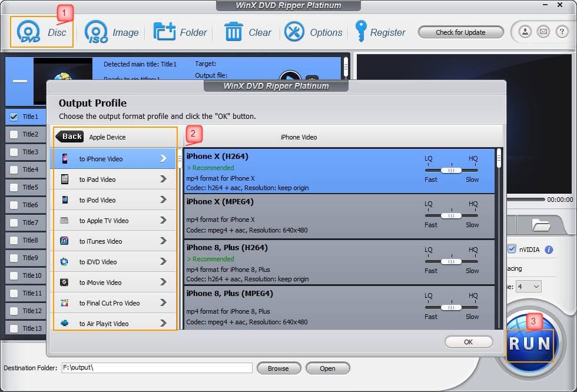The width and height of the screenshot is (577, 392).
Task: Load a DVD with the Disc icon
Action: 29,32
